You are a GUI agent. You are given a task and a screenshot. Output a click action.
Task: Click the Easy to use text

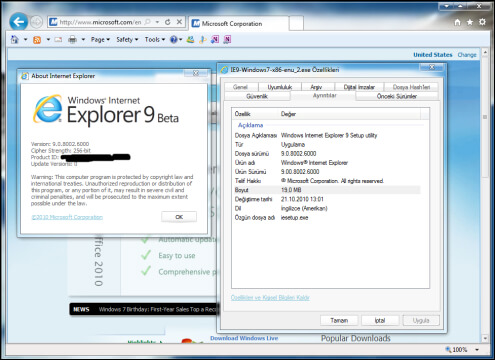click(x=177, y=256)
